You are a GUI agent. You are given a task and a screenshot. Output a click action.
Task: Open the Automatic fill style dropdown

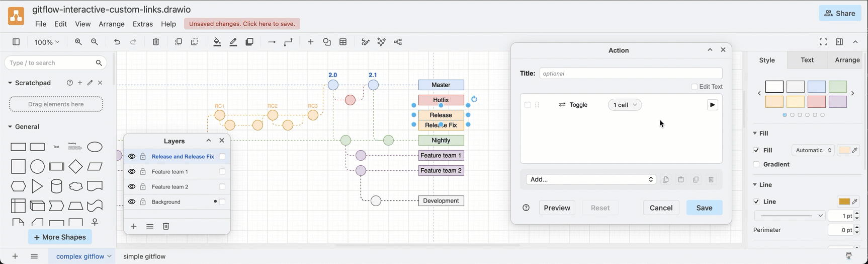[x=813, y=150]
